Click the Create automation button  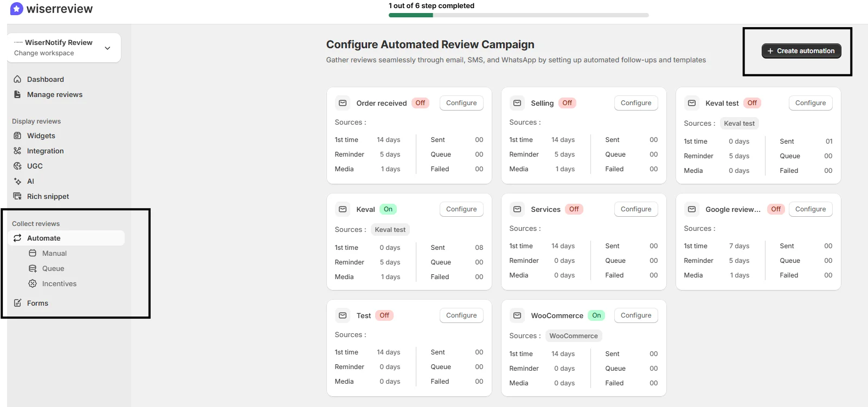(801, 51)
